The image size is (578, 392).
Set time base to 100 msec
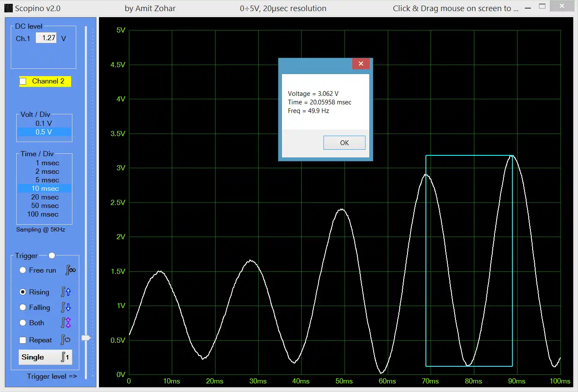point(45,214)
